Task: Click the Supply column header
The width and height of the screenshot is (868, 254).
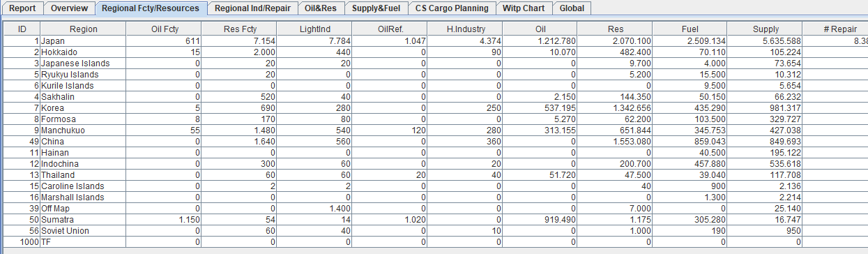Action: [x=766, y=29]
